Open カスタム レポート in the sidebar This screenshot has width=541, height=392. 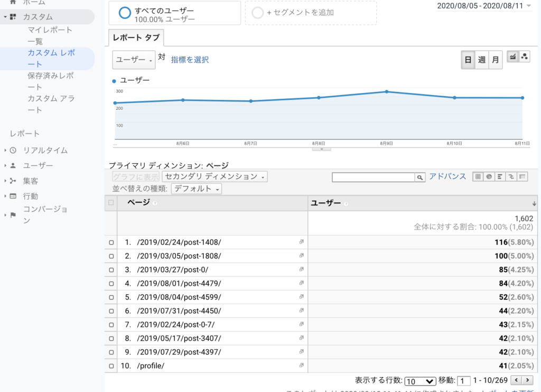(x=51, y=58)
